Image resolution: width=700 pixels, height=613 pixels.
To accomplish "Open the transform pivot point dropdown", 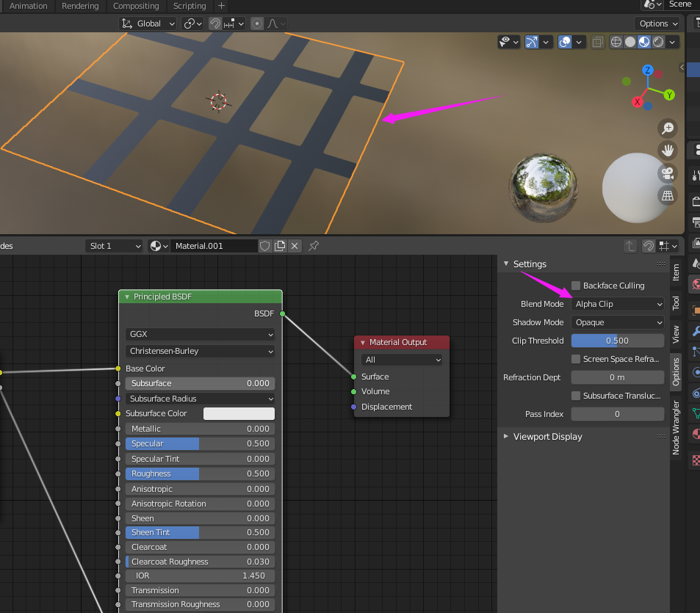I will coord(193,23).
